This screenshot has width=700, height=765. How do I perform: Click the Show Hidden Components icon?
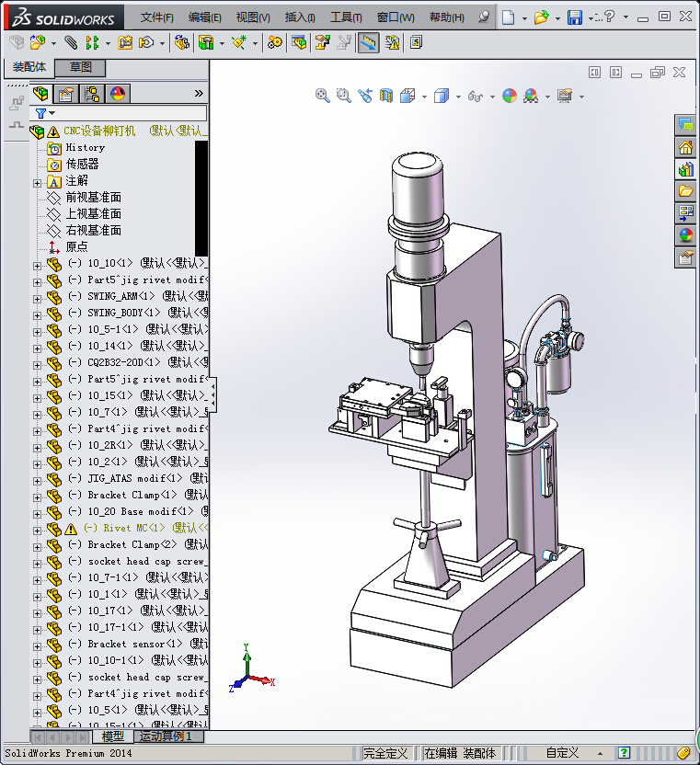[181, 43]
